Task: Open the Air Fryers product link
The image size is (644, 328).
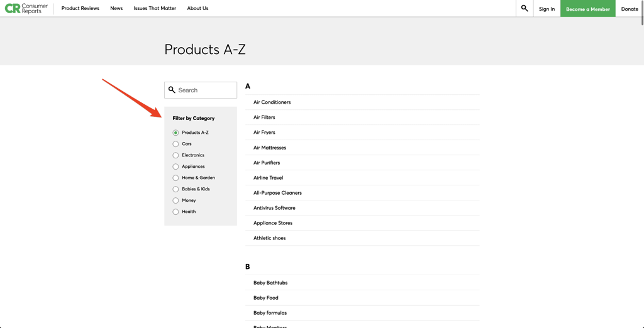Action: [264, 133]
